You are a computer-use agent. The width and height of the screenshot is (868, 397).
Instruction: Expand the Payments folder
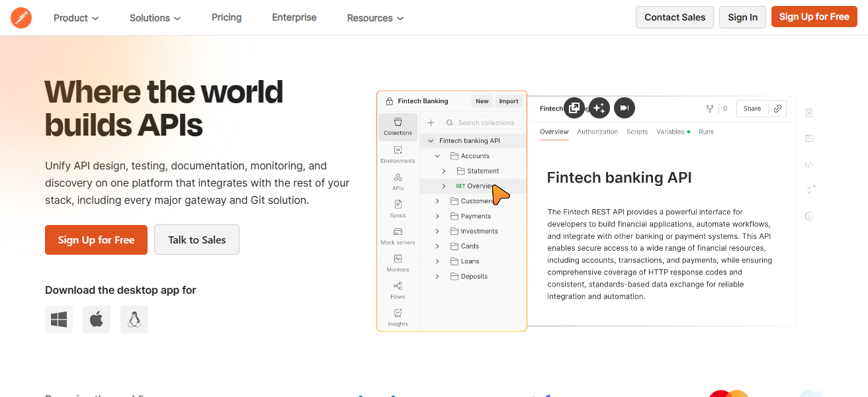437,216
